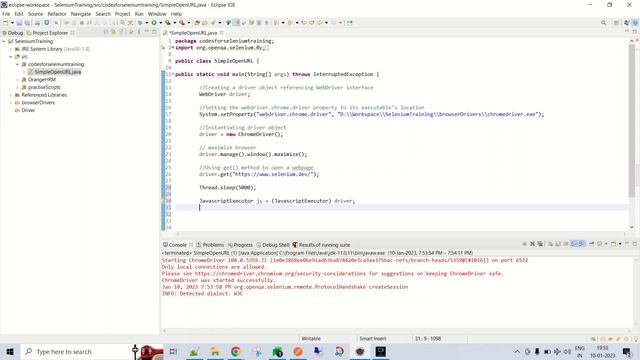The width and height of the screenshot is (640, 360).
Task: Click the Save All toolbar icon
Action: [x=27, y=23]
